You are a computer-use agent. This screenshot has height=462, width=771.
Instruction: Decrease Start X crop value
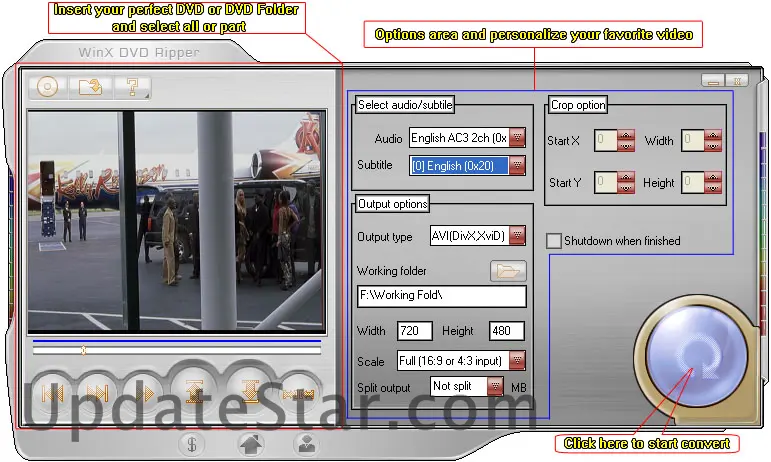click(625, 146)
